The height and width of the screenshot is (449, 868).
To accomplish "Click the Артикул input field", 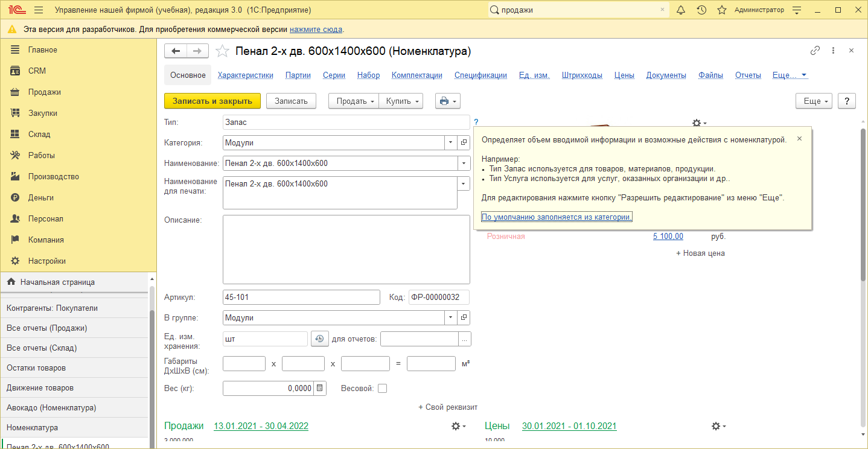I will click(x=301, y=297).
